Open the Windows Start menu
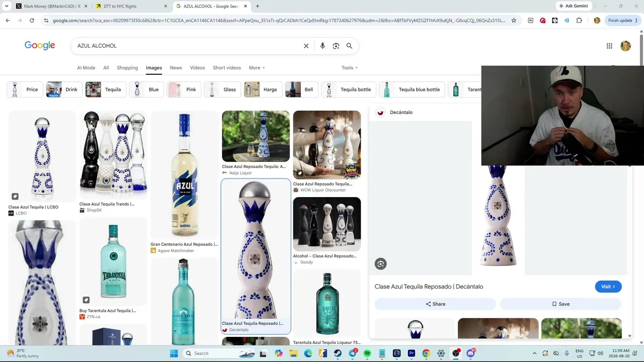Screen dimensions: 644x362 [x=174, y=353]
